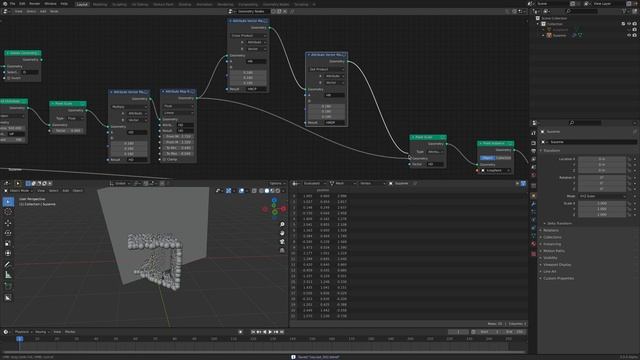Expand Relations panel in properties
The image size is (640, 360).
pos(551,231)
